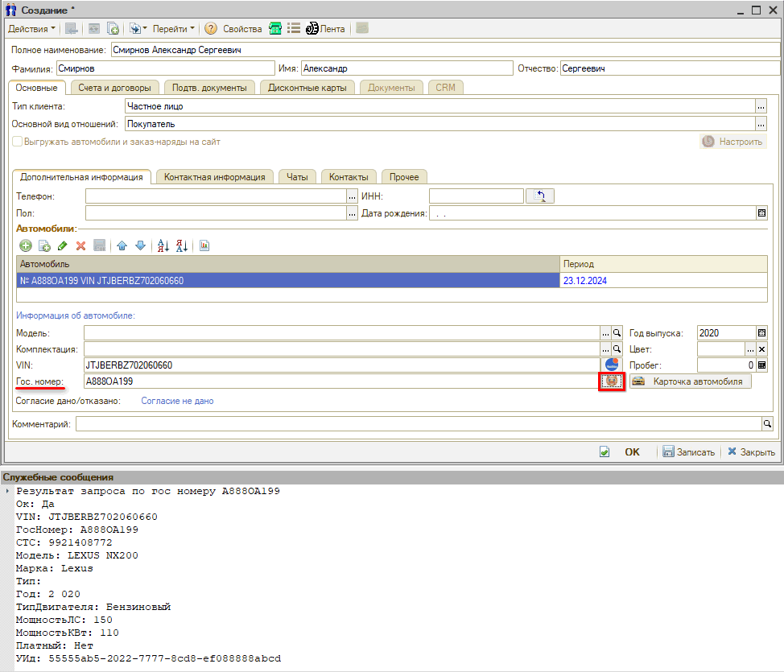Viewport: 784px width, 672px height.
Task: Open birth date calendar picker
Action: tap(761, 213)
